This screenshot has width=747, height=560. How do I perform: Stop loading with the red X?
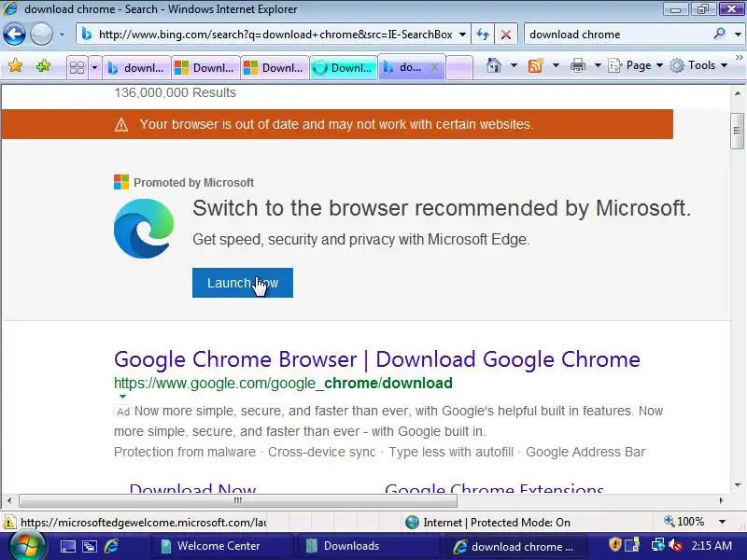point(506,35)
